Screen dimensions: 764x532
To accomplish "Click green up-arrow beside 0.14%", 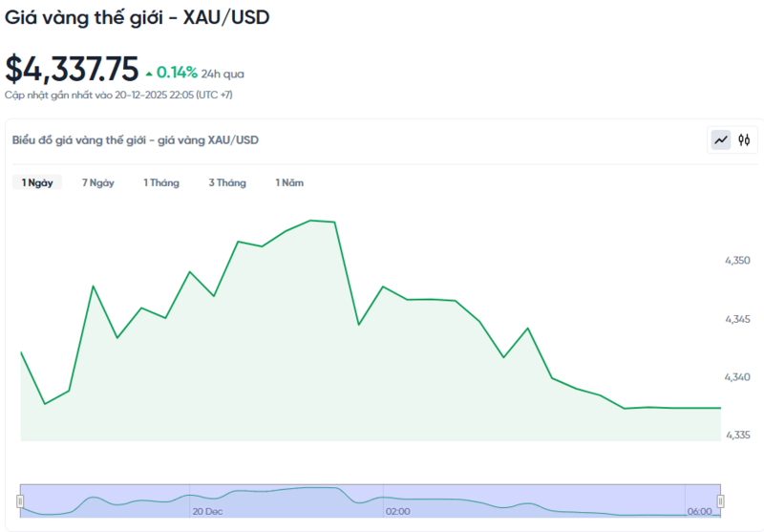I will click(148, 73).
